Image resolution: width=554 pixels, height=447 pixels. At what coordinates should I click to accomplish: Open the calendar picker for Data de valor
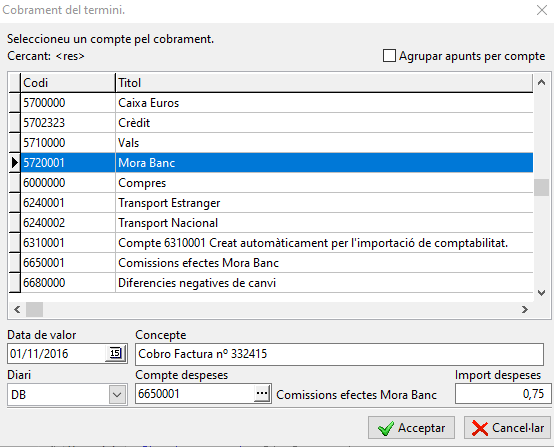[x=116, y=353]
